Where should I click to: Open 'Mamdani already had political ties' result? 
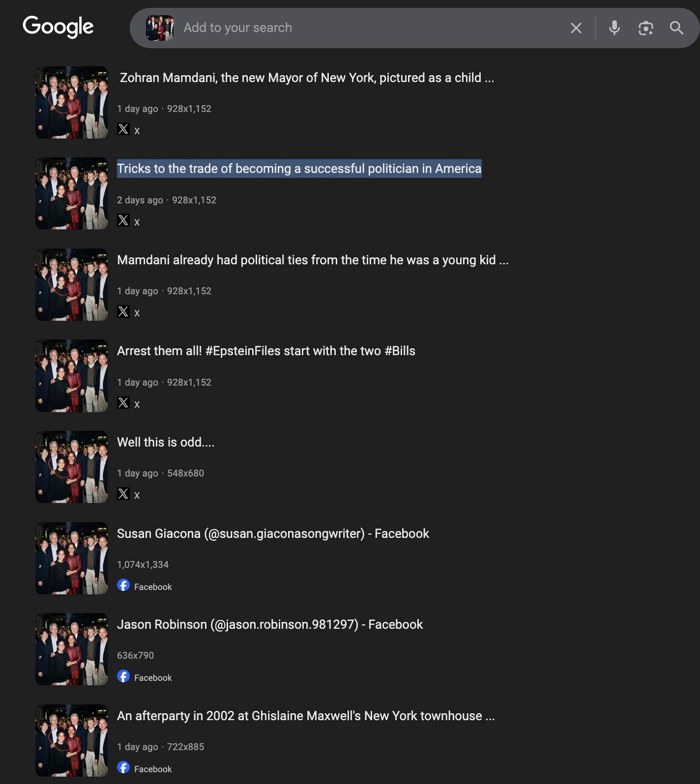[x=313, y=260]
